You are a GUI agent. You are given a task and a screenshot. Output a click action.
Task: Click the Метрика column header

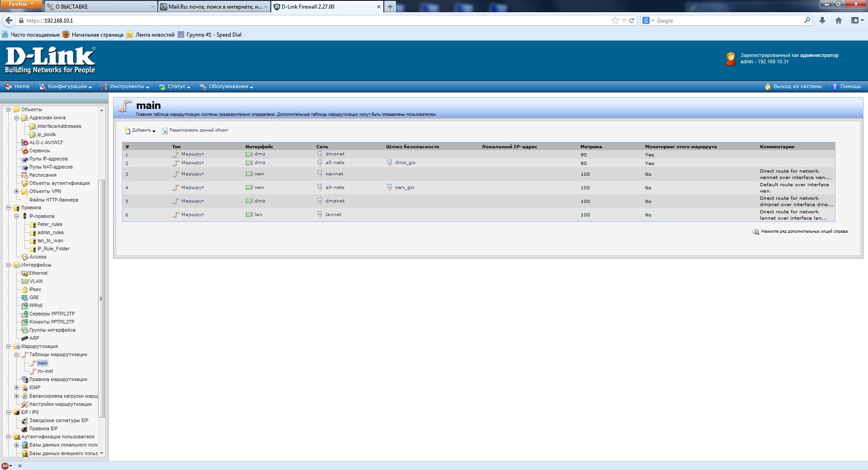[591, 147]
